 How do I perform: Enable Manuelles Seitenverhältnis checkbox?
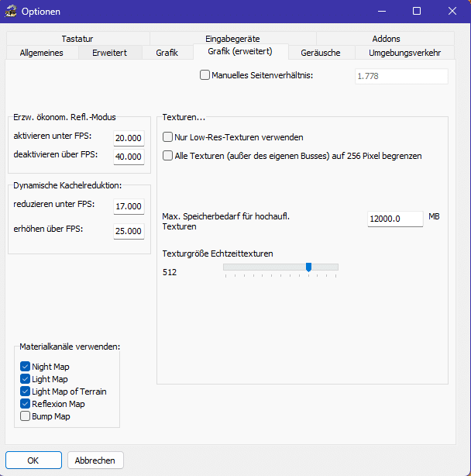205,75
